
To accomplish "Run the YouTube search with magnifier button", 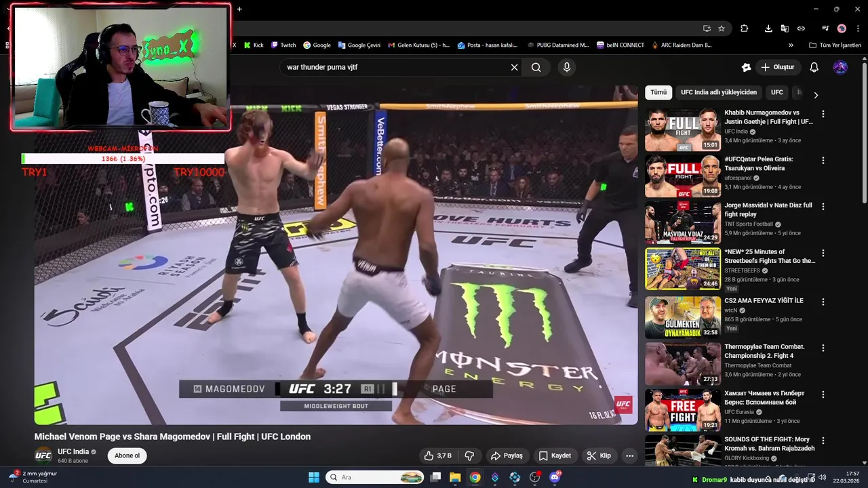I will pos(536,67).
